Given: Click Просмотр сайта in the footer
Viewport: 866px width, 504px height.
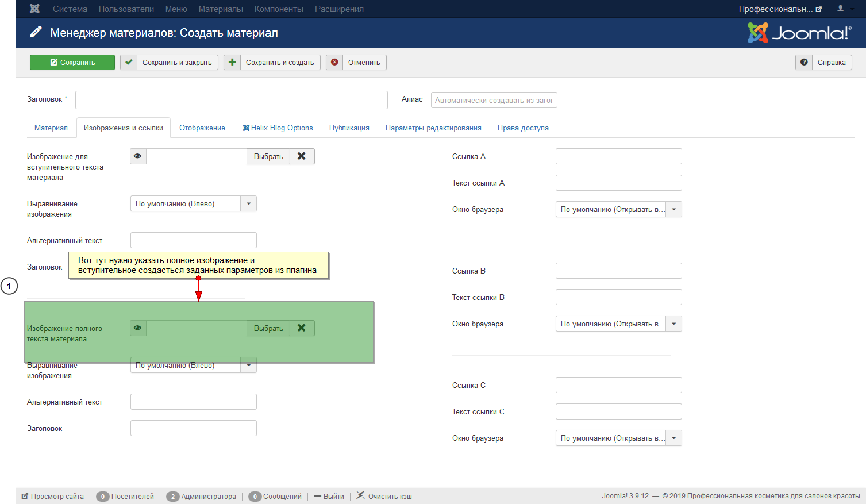Looking at the screenshot, I should pos(53,497).
